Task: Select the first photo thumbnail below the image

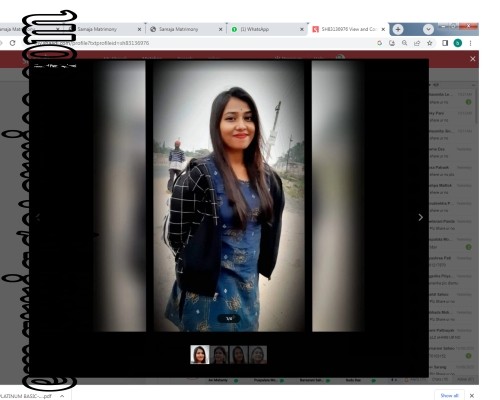Action: click(200, 354)
